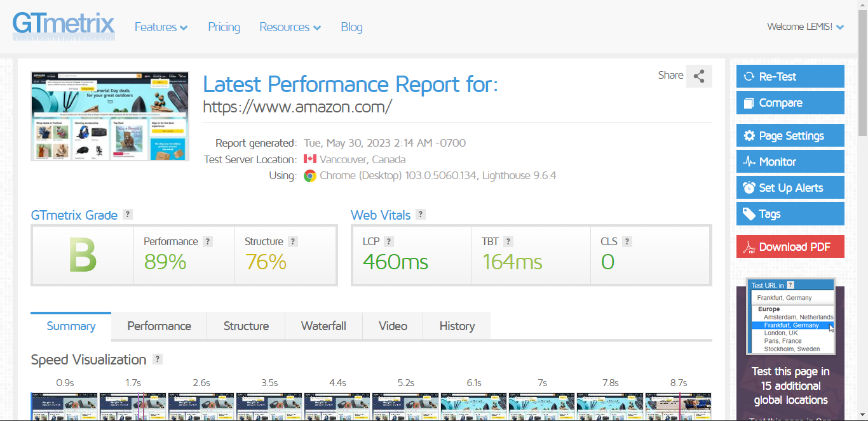The width and height of the screenshot is (868, 421).
Task: Click the 1.7s speed visualization frame
Action: tap(133, 406)
